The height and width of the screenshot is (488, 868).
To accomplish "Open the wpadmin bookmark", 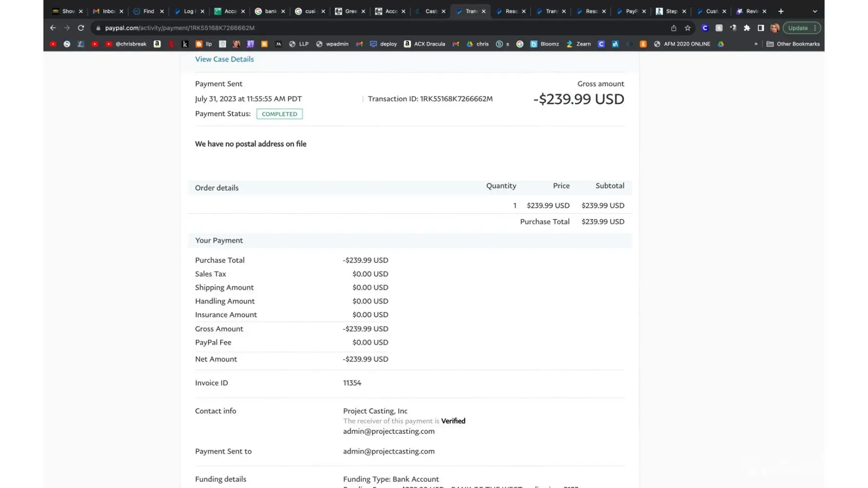I will [x=332, y=44].
